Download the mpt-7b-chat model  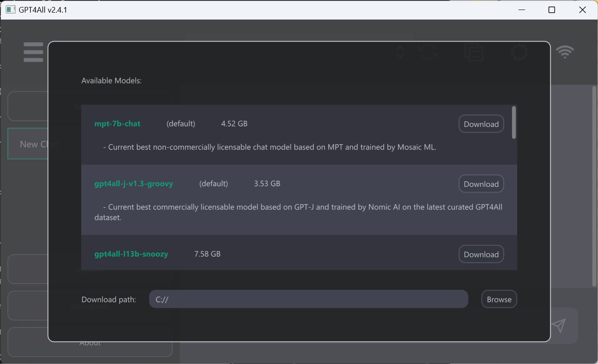481,123
